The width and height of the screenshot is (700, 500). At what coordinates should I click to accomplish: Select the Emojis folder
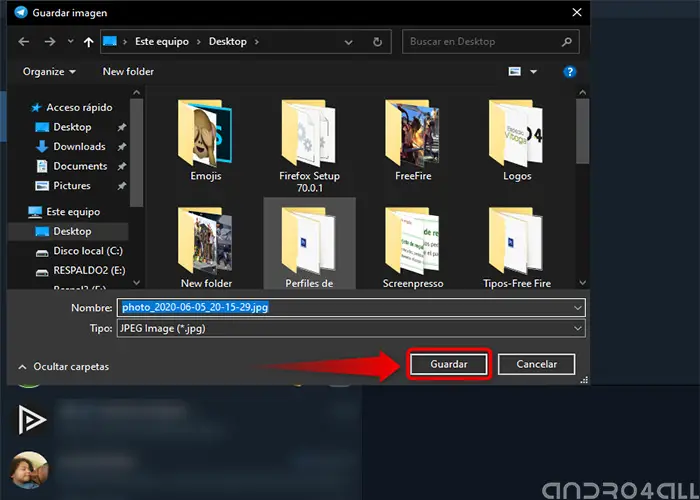click(x=206, y=140)
